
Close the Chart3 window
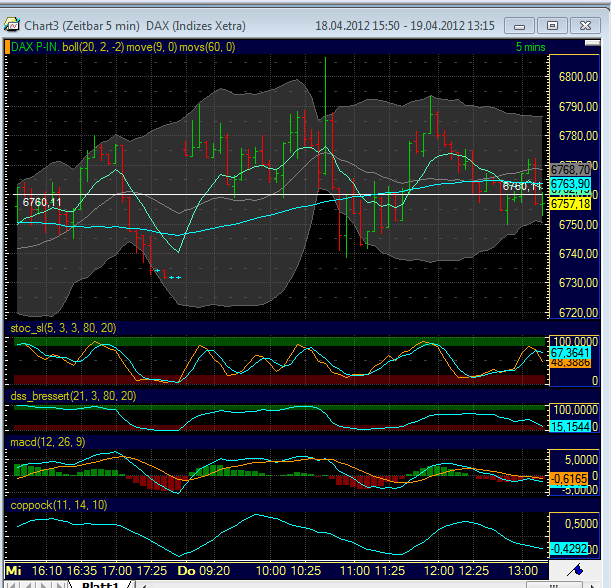(585, 26)
